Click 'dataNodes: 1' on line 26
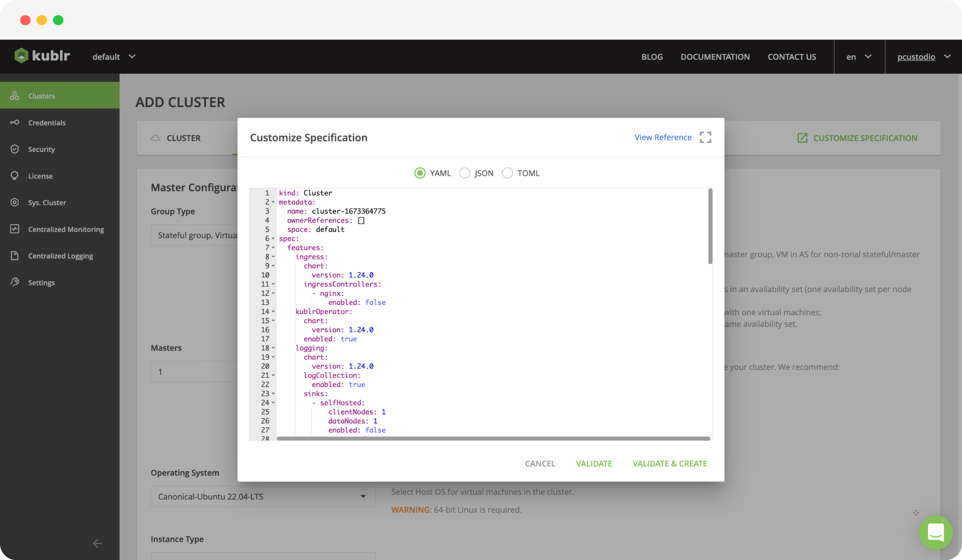The height and width of the screenshot is (560, 962). click(x=353, y=421)
